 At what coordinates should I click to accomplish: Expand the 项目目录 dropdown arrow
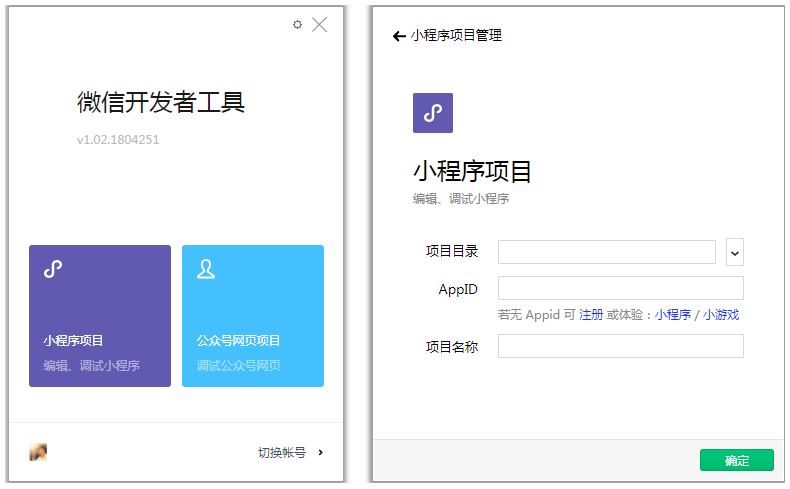click(x=735, y=252)
